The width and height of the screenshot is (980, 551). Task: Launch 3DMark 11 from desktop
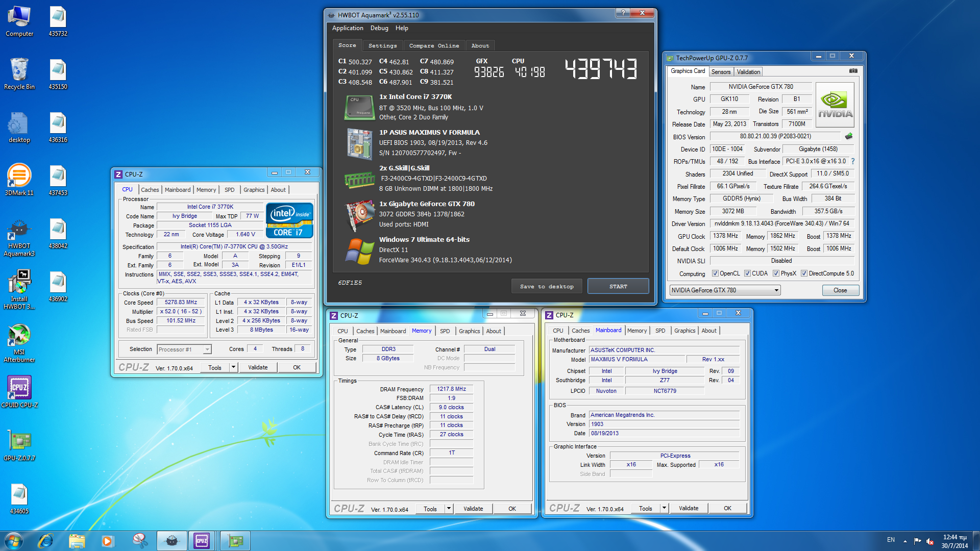point(19,180)
